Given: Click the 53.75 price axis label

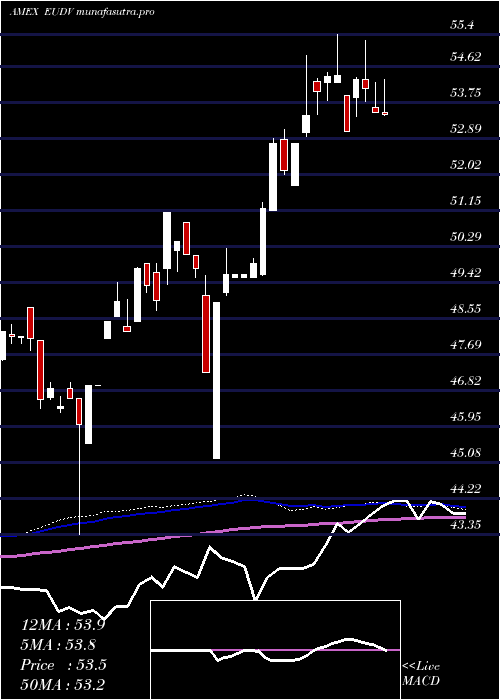Looking at the screenshot, I should click(466, 93).
